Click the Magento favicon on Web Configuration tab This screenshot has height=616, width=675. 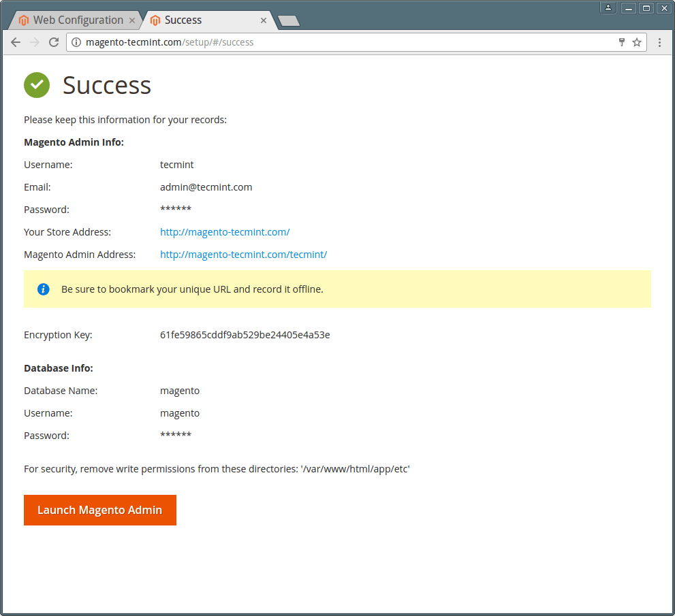pos(24,20)
